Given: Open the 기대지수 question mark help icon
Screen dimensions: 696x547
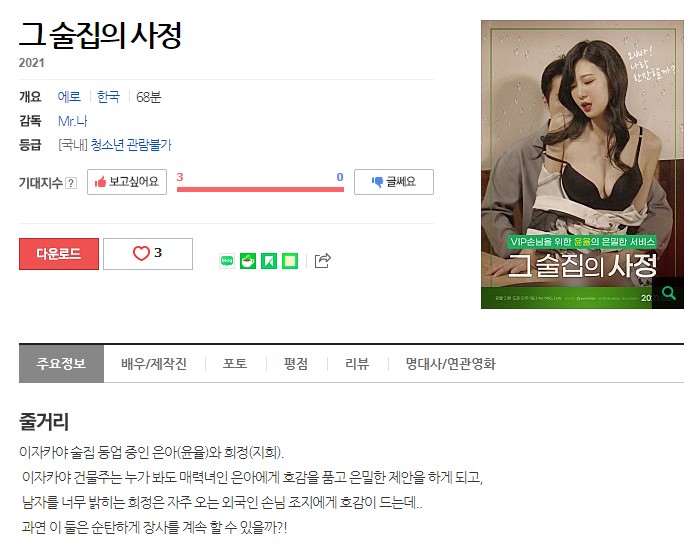Looking at the screenshot, I should (71, 183).
